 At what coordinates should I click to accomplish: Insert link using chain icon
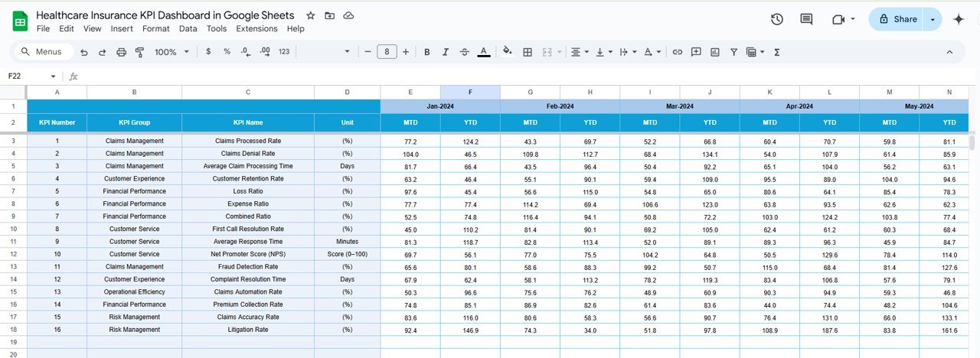(x=677, y=52)
